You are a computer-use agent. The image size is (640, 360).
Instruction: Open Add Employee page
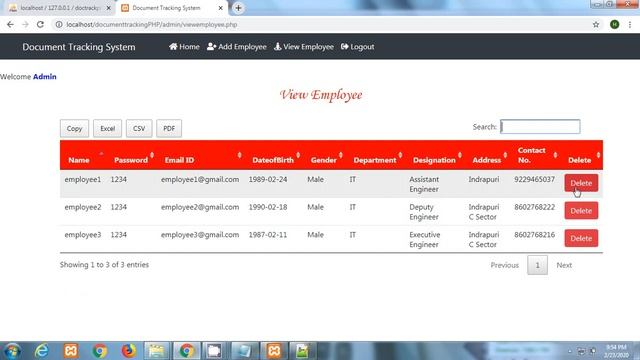237,47
